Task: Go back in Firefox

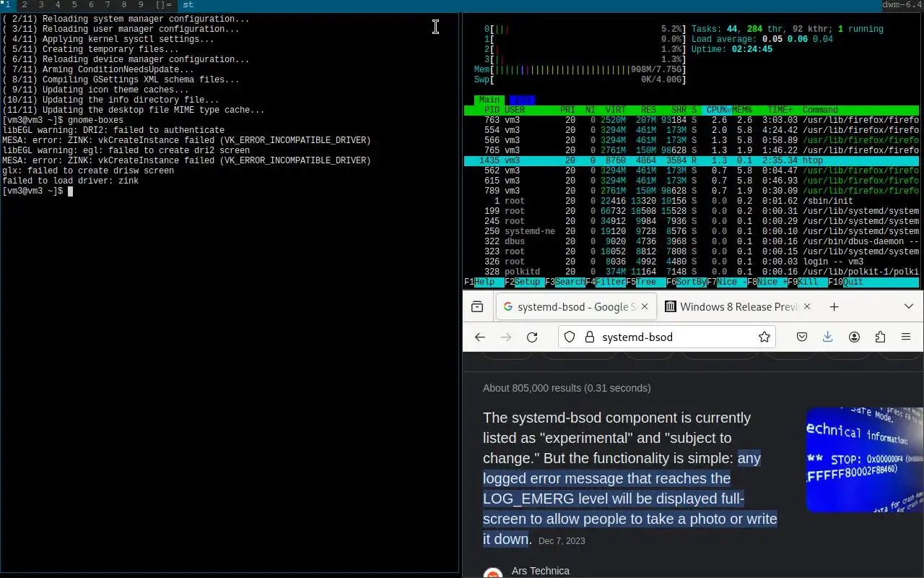Action: pyautogui.click(x=480, y=337)
